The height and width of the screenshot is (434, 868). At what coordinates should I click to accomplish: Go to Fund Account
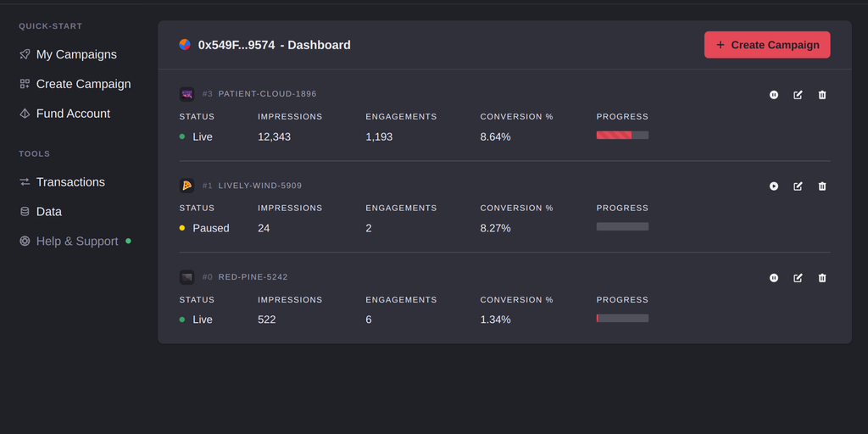[x=73, y=114]
